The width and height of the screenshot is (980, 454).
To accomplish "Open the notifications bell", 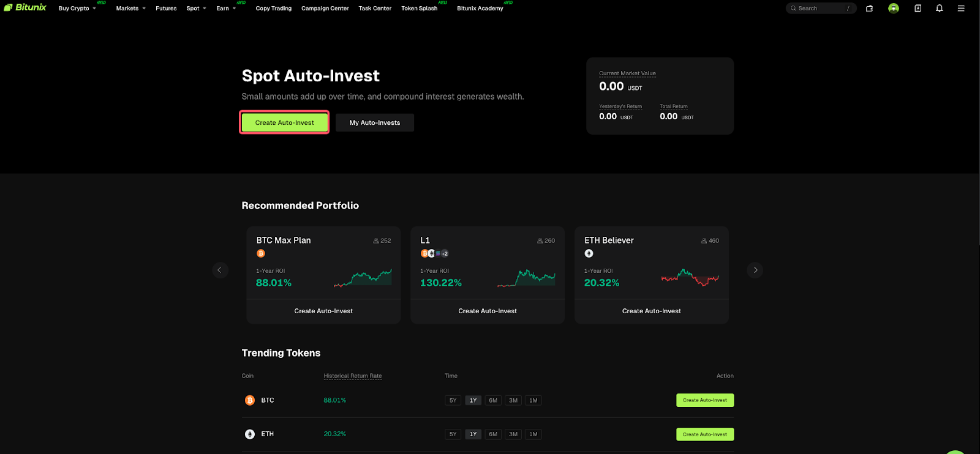I will pyautogui.click(x=939, y=9).
